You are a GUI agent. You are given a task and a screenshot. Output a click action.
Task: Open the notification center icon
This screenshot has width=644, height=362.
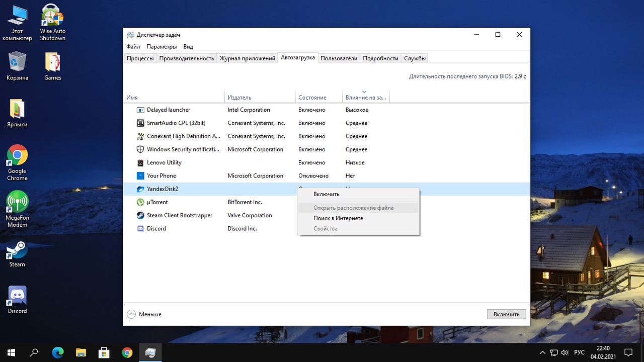(628, 352)
